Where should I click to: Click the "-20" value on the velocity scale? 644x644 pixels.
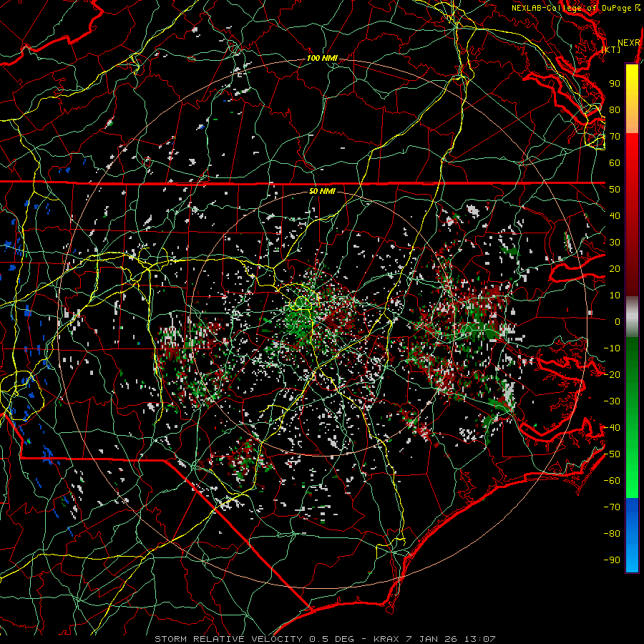[x=612, y=375]
